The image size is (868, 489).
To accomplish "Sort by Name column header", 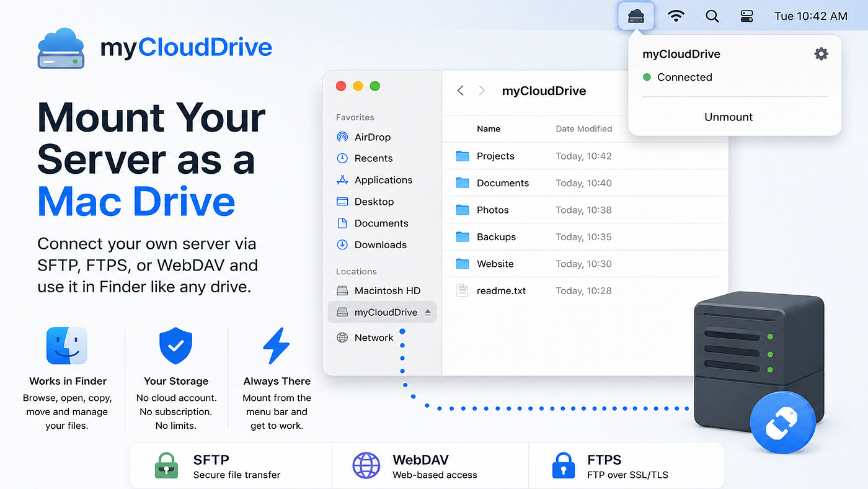I will [489, 129].
